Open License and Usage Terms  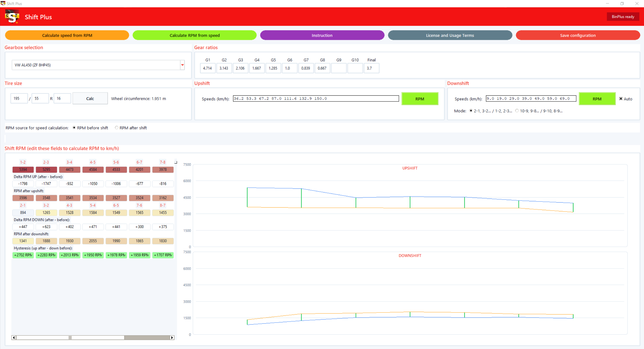point(450,35)
